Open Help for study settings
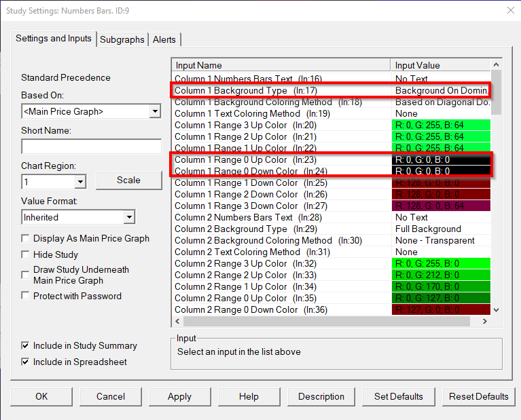Viewport: 521px width, 420px height. (x=249, y=396)
